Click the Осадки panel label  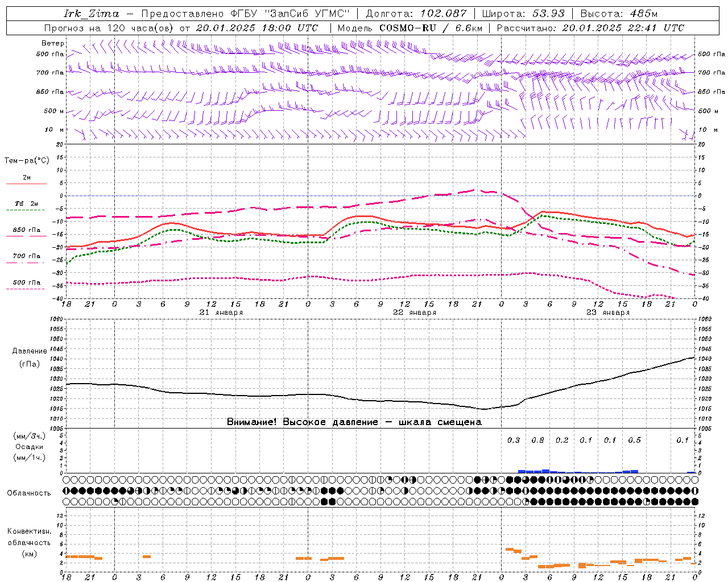(30, 447)
